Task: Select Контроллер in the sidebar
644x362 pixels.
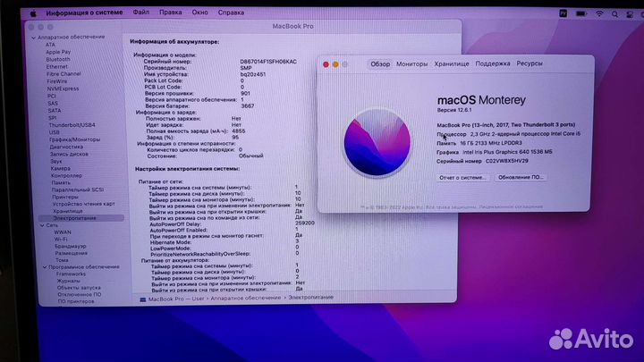Action: point(66,176)
